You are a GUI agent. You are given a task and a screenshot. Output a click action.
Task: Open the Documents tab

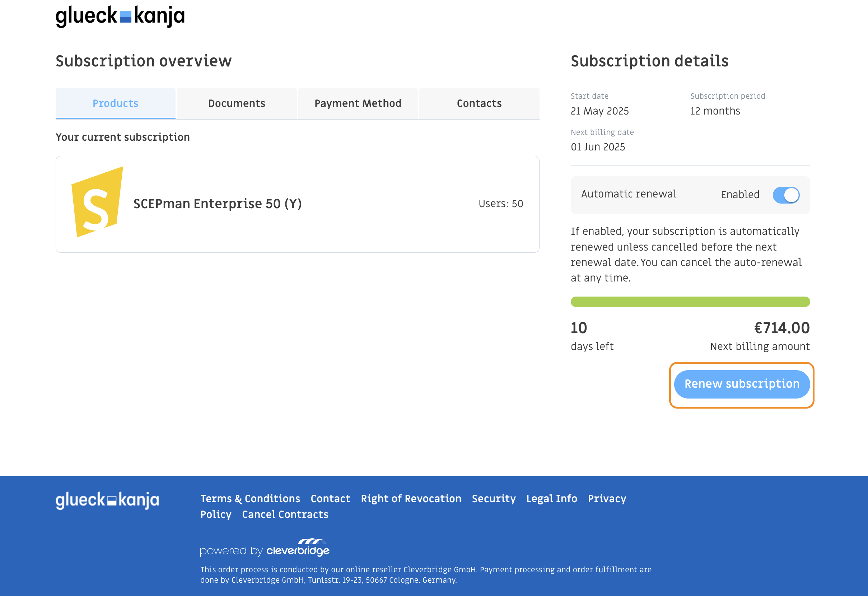(237, 103)
